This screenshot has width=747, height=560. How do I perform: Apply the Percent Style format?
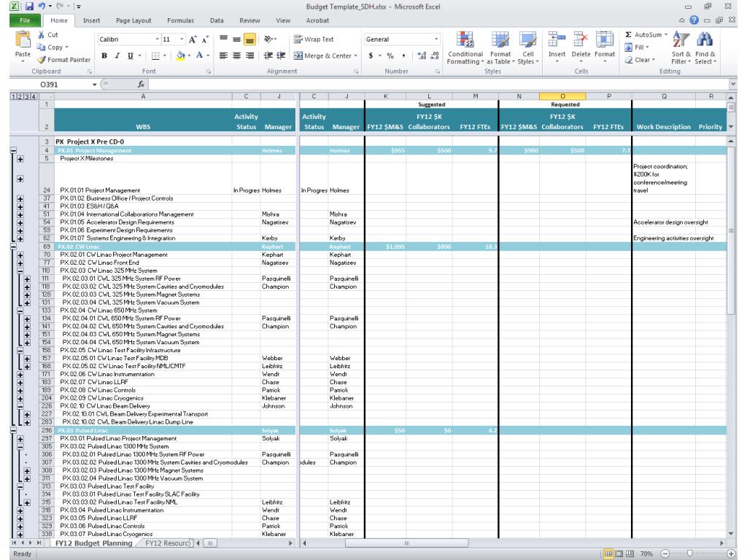390,55
